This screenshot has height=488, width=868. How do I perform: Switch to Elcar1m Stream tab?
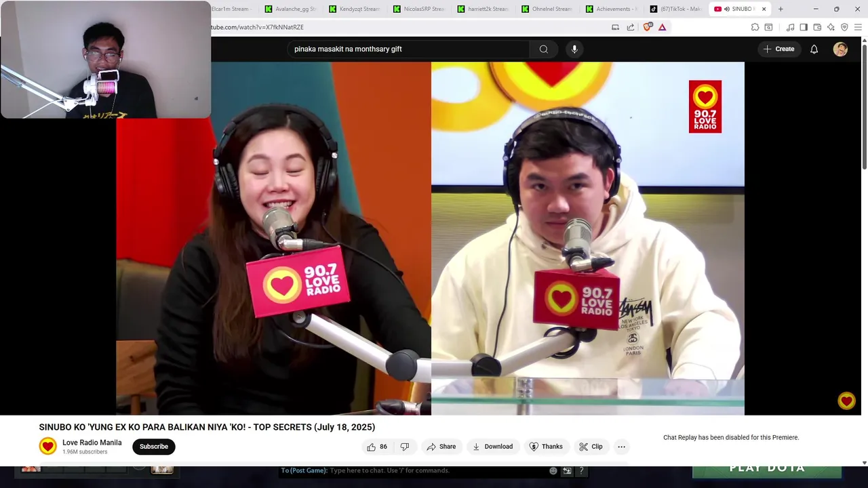coord(231,9)
